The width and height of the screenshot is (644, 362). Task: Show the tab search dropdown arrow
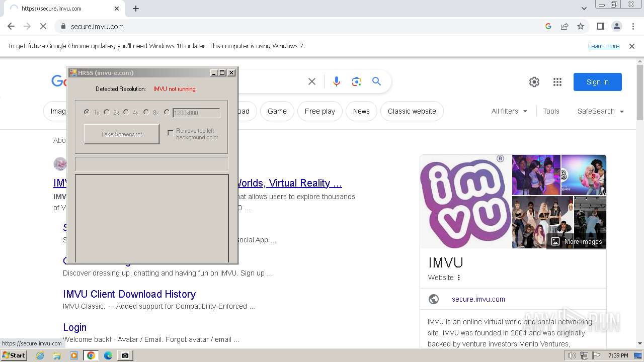point(584,9)
